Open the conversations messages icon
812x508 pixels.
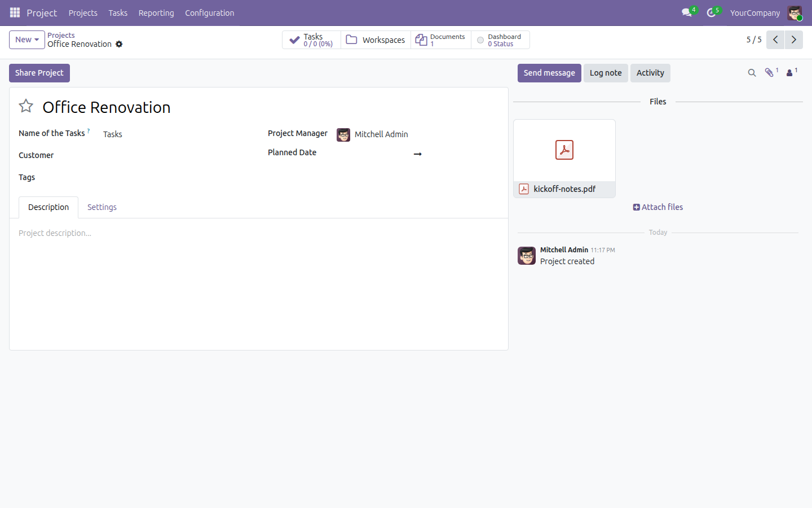(687, 12)
